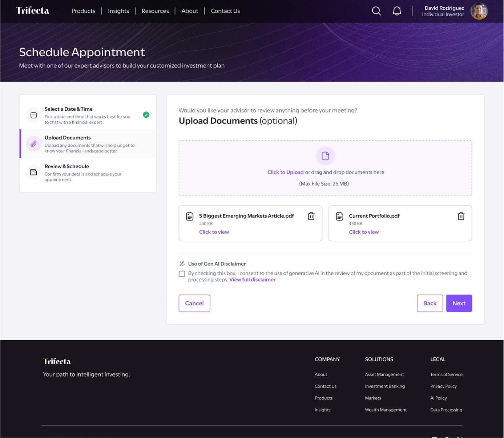This screenshot has height=438, width=504.
Task: Go to Resources in the top navigation
Action: [x=155, y=11]
